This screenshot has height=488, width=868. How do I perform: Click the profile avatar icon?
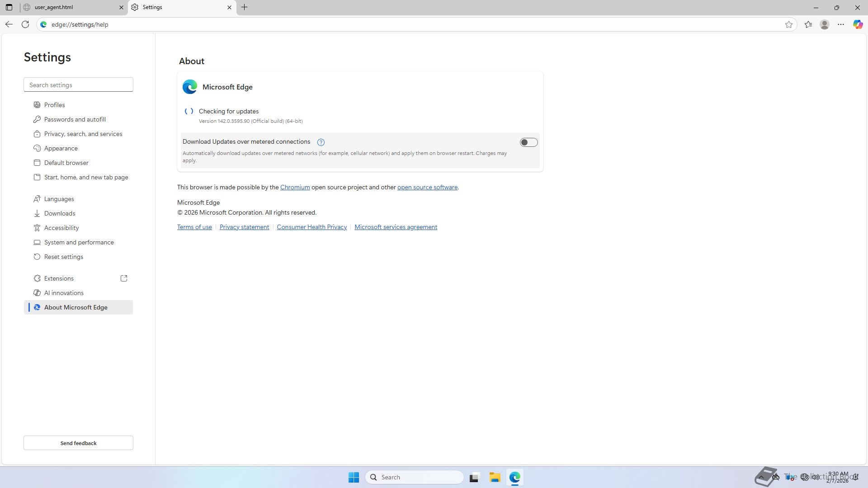coord(825,24)
